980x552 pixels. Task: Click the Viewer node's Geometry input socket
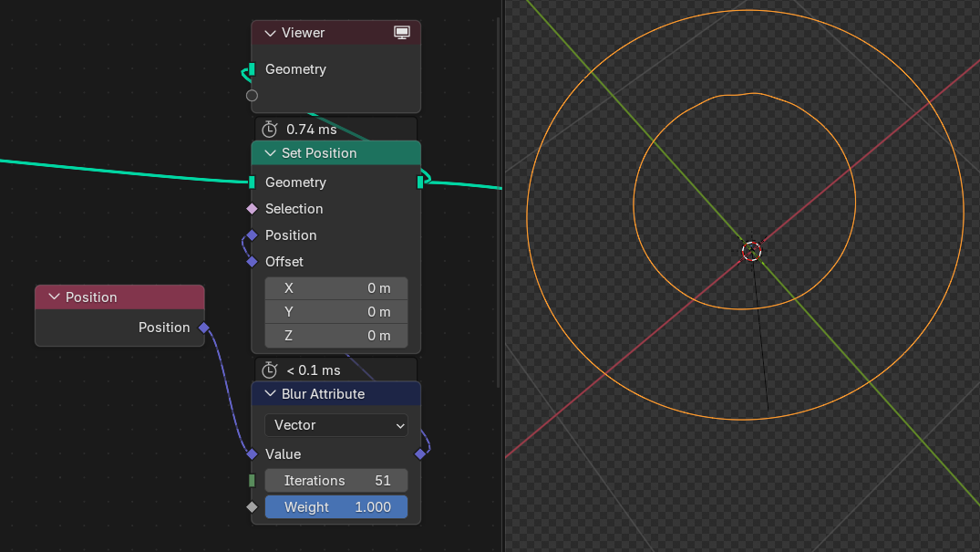tap(252, 68)
